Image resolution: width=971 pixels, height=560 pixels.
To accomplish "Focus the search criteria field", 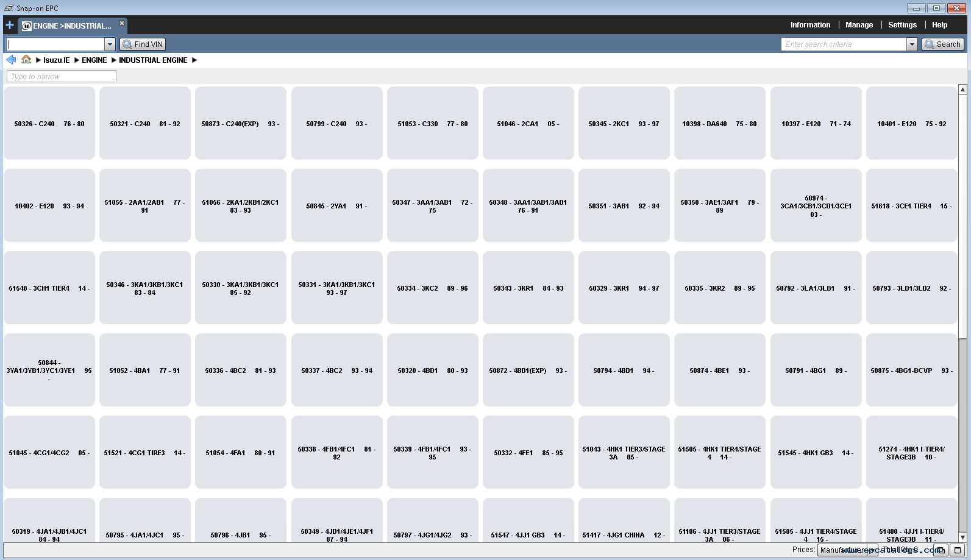I will pyautogui.click(x=844, y=44).
